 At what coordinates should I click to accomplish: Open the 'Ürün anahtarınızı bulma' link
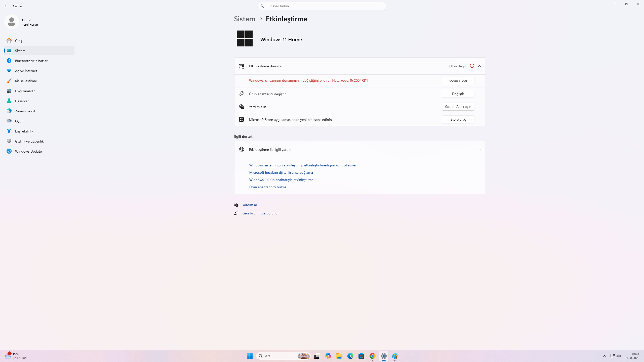pyautogui.click(x=268, y=187)
